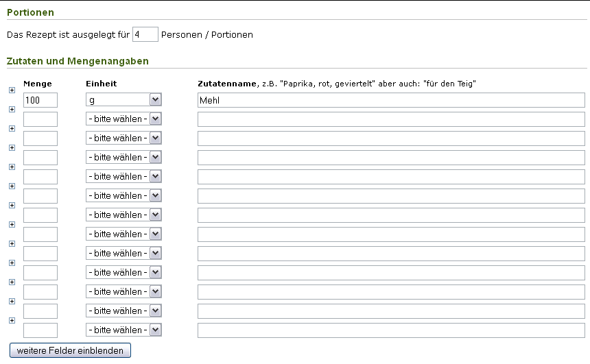Screen dimensions: 590x364
Task: Click the empty Menge field in the second row
Action: pos(40,119)
